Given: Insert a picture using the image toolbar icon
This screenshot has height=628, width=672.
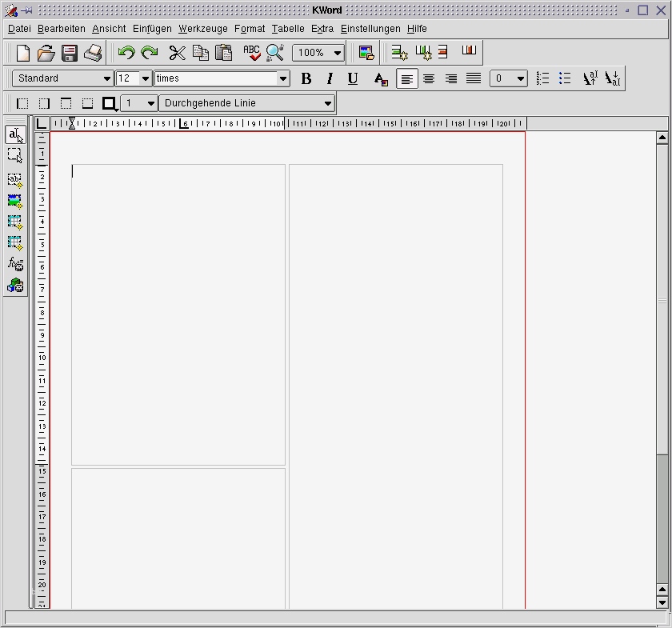Looking at the screenshot, I should [x=366, y=53].
